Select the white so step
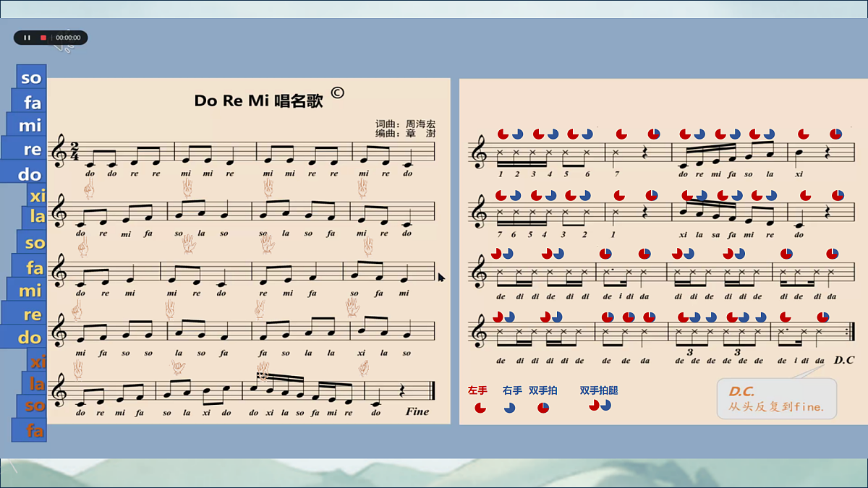 31,77
